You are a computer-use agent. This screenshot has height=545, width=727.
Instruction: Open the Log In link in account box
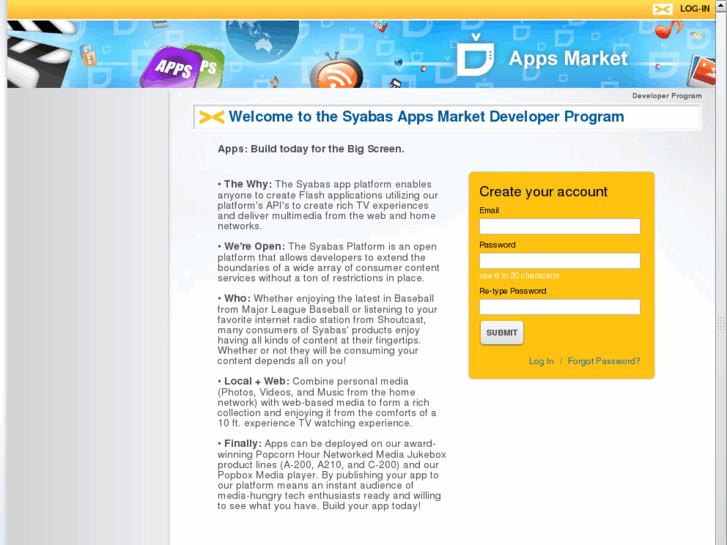click(x=541, y=361)
